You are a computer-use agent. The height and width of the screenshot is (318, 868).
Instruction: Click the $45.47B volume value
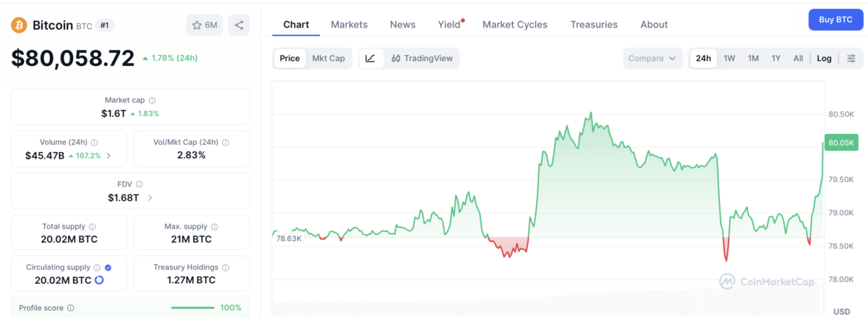[45, 155]
